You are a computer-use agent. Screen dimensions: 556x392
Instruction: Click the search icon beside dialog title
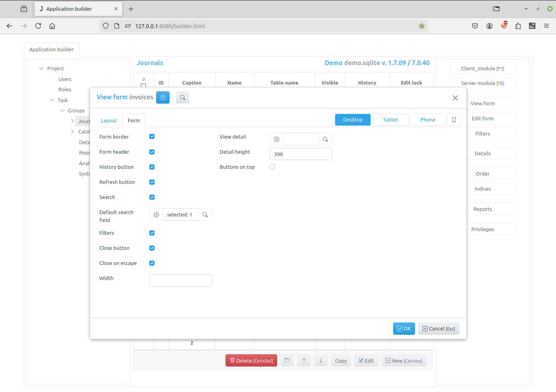(183, 97)
